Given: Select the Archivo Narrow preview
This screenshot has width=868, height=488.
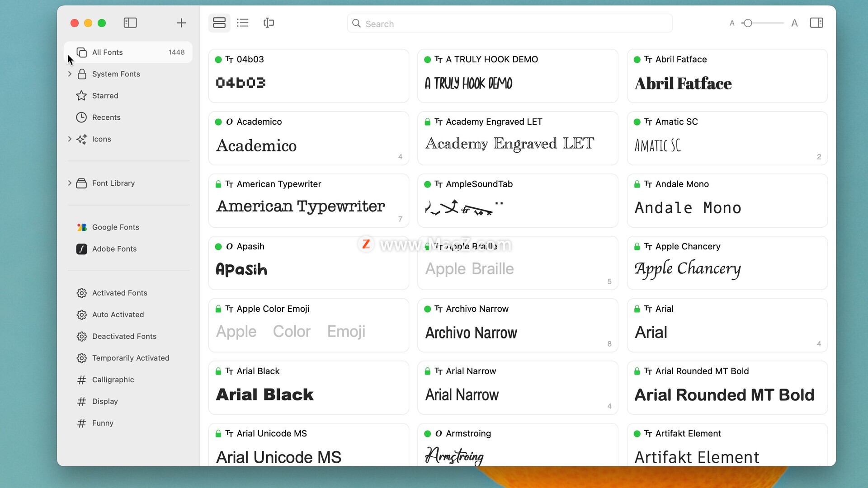Looking at the screenshot, I should (471, 333).
